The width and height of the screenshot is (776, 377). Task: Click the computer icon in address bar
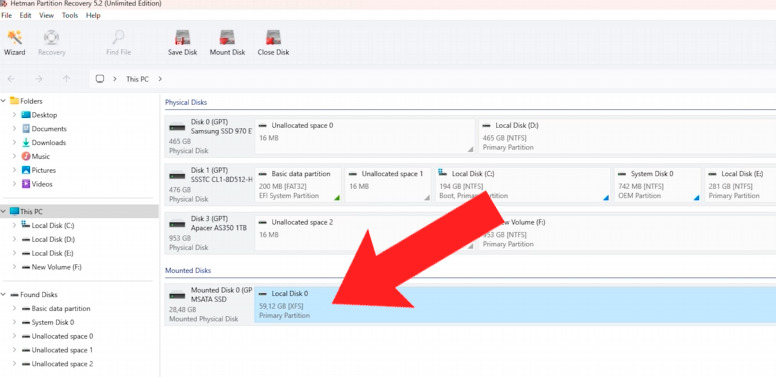pyautogui.click(x=100, y=79)
